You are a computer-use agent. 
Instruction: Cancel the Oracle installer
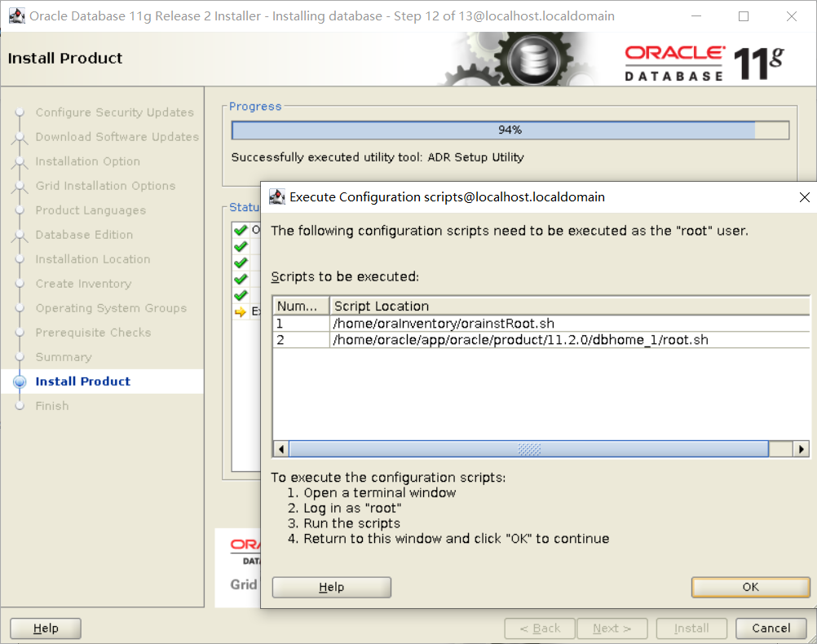(x=771, y=629)
